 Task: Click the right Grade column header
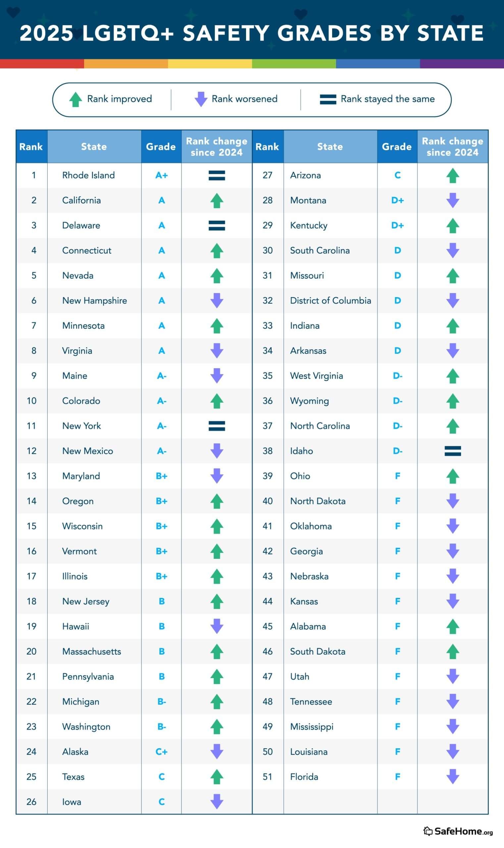tap(397, 146)
